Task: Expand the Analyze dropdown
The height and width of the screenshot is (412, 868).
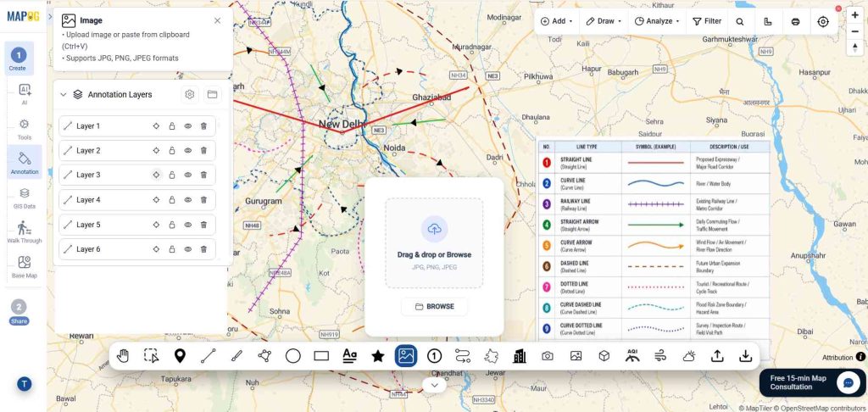Action: pos(657,21)
